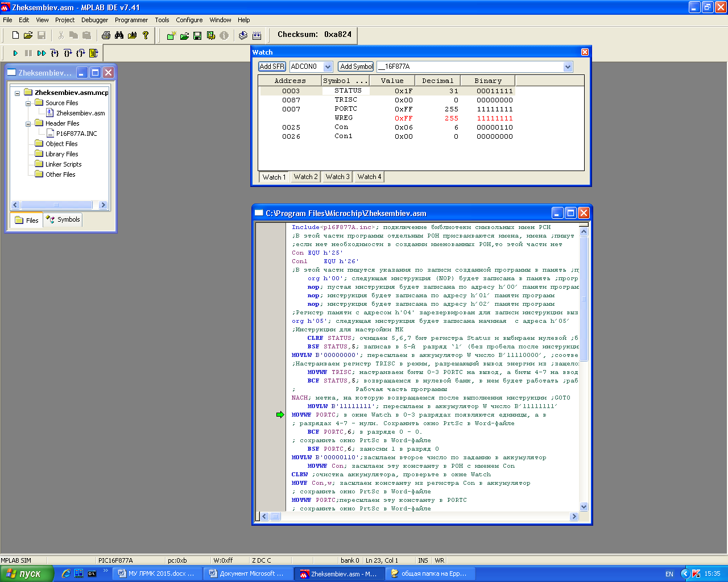This screenshot has height=582, width=728.
Task: Click the Step Over debug icon
Action: pyautogui.click(x=68, y=53)
